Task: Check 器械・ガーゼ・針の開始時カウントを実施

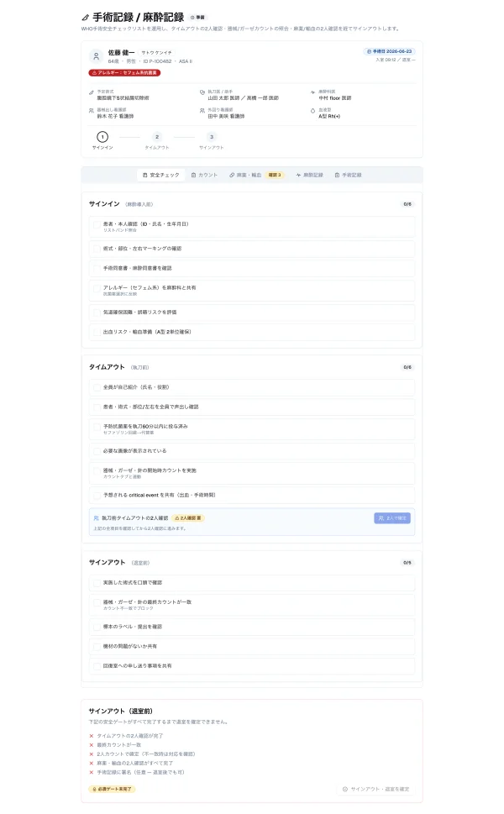Action: pos(97,471)
